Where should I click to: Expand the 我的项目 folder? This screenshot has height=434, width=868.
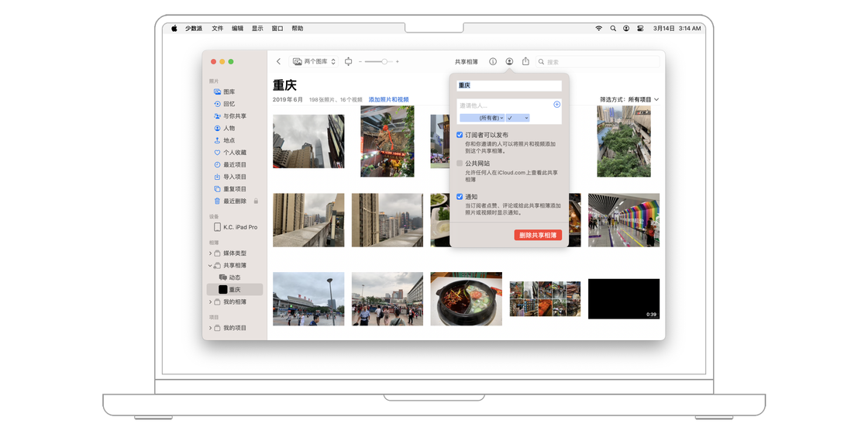tap(210, 328)
